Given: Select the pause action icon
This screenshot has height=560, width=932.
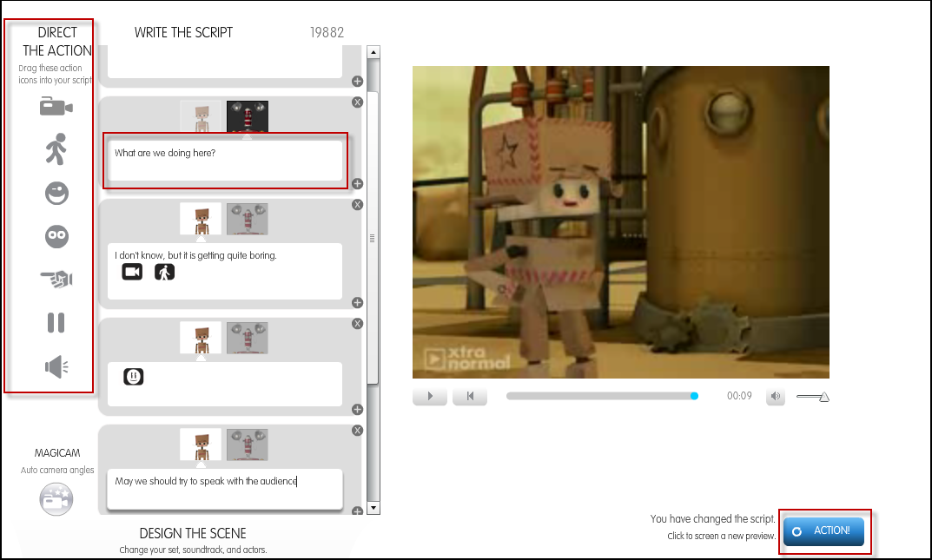Looking at the screenshot, I should click(x=56, y=323).
